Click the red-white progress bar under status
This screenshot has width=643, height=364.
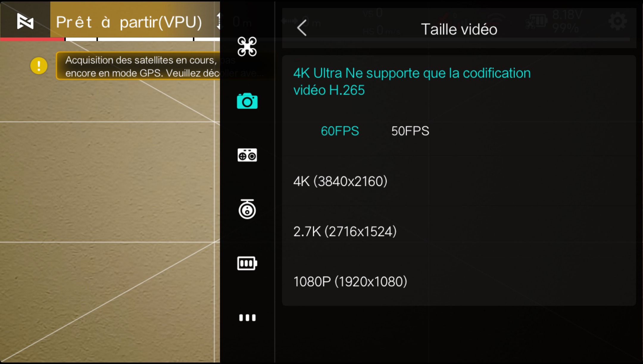(110, 39)
